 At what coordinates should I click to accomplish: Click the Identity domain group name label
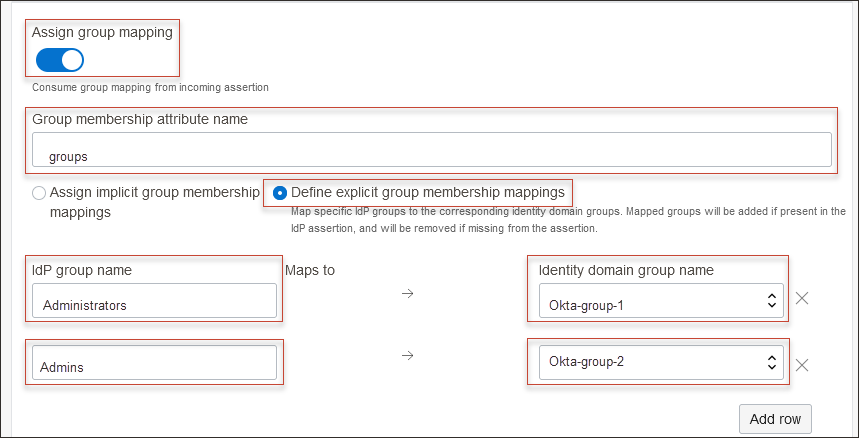pos(626,270)
